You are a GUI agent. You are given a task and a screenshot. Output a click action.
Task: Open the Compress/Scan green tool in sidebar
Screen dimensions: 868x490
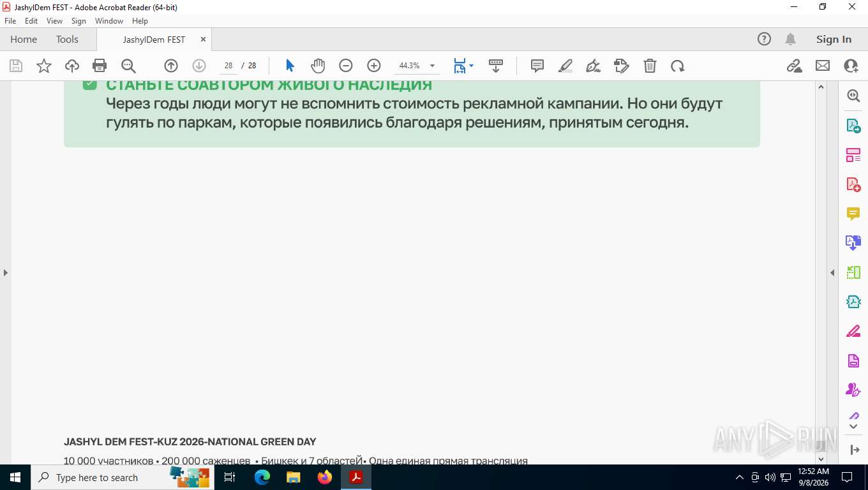853,272
